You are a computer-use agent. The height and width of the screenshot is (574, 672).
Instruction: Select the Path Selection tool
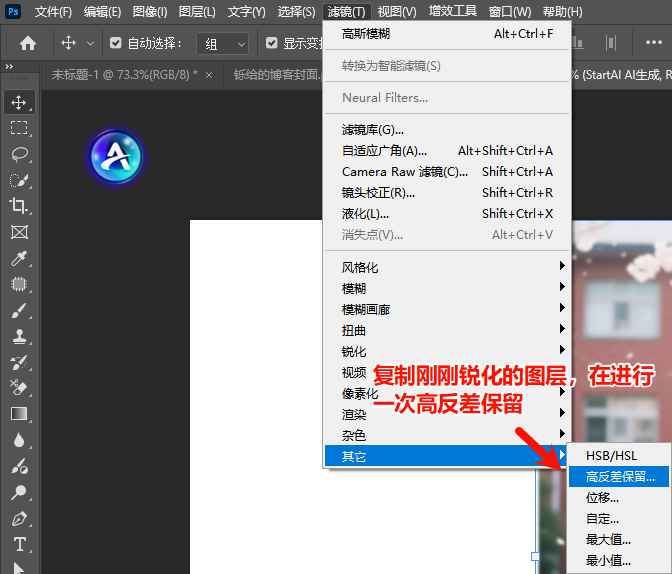(19, 568)
